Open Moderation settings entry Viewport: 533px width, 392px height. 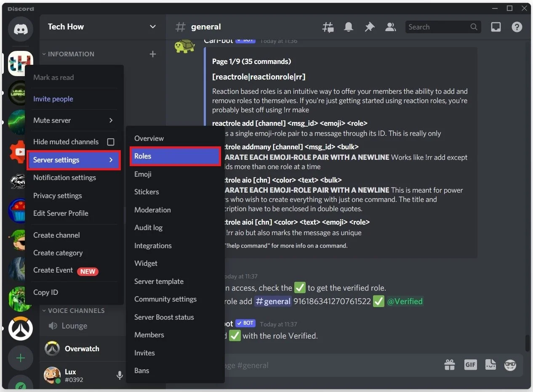[175, 210]
